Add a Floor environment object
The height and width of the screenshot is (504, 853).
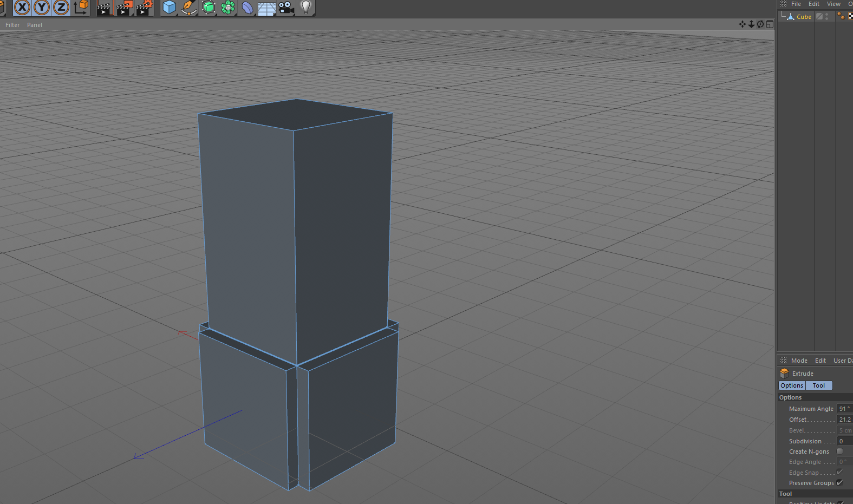click(x=266, y=8)
